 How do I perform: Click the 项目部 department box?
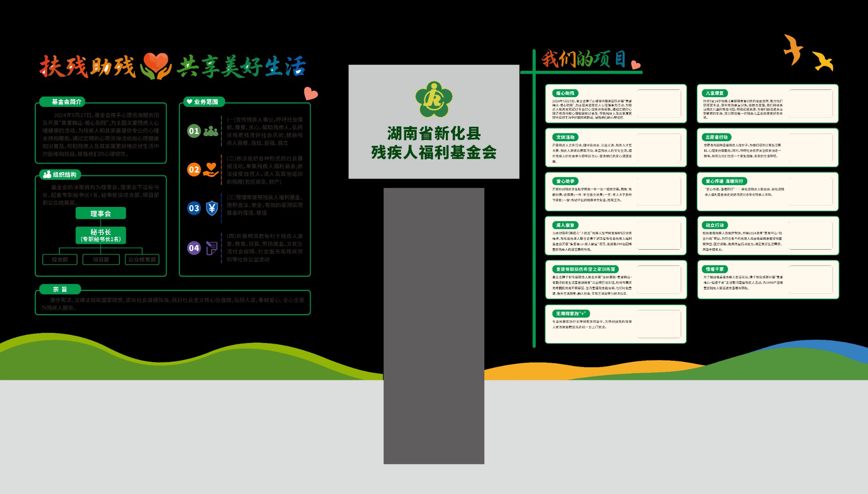pyautogui.click(x=101, y=260)
